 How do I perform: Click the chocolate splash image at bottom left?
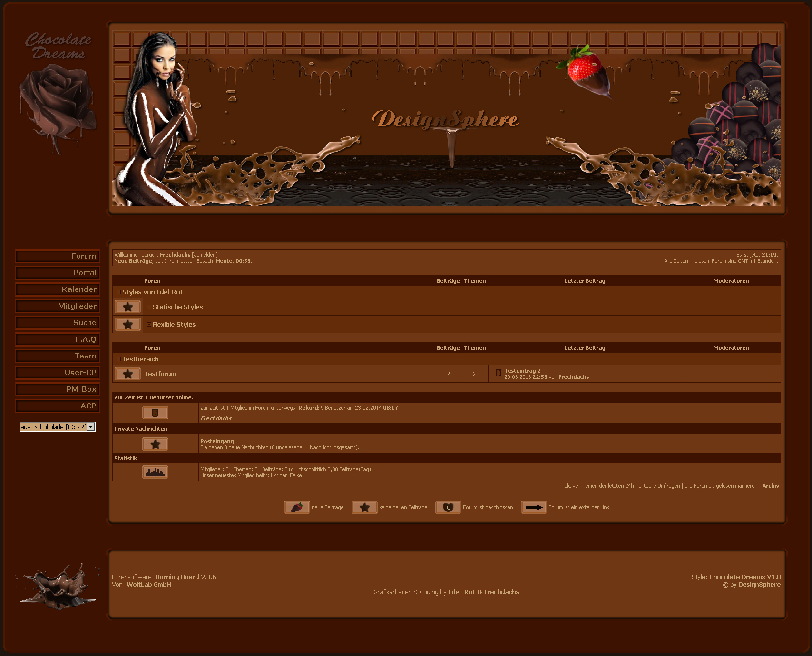(58, 586)
